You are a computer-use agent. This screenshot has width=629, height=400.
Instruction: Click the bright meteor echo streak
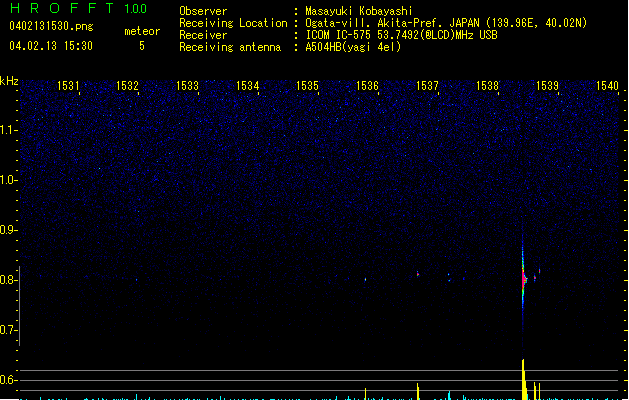[x=523, y=278]
